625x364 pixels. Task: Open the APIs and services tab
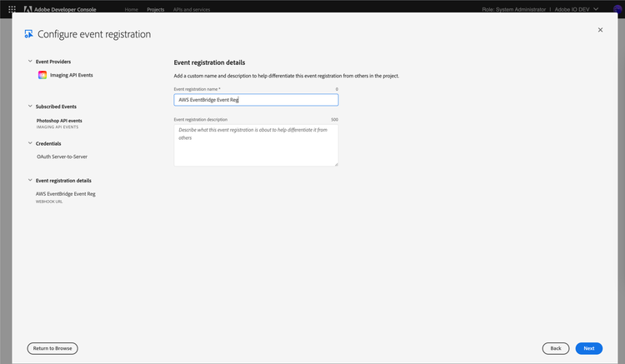pos(192,9)
